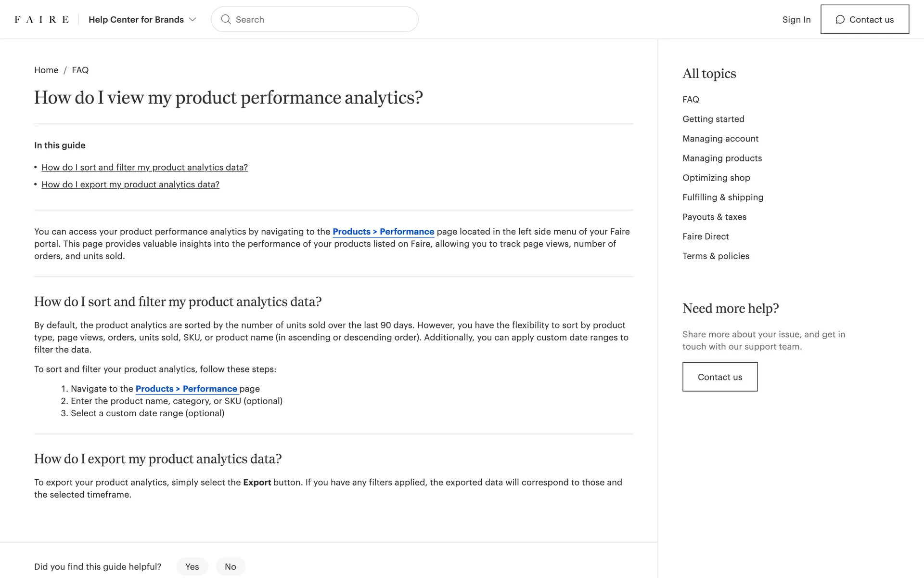Click the search magnifier icon
This screenshot has width=924, height=578.
[226, 19]
